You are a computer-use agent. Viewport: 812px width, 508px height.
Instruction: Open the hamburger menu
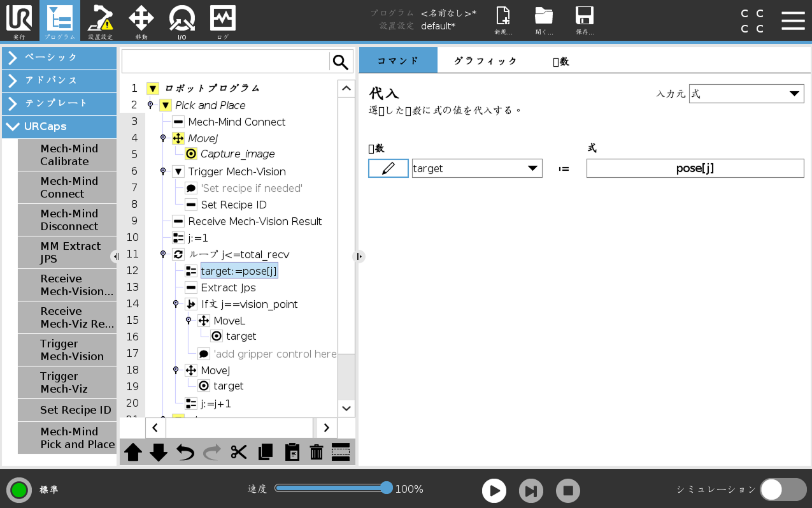pyautogui.click(x=793, y=20)
